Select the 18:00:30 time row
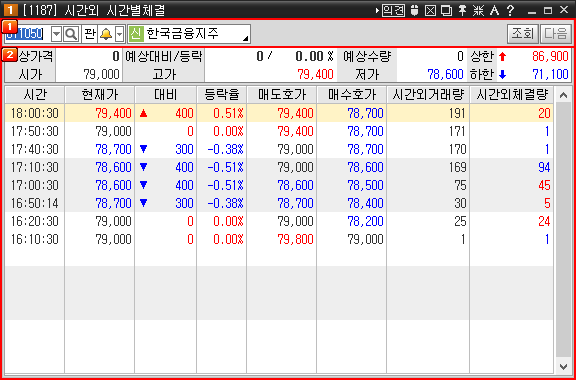This screenshot has width=576, height=380. (279, 113)
